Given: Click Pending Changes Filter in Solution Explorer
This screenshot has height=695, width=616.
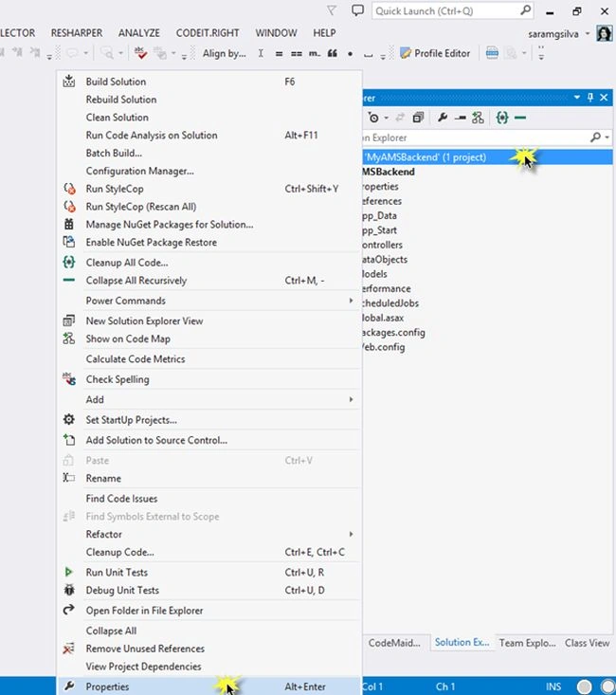Looking at the screenshot, I should (373, 118).
